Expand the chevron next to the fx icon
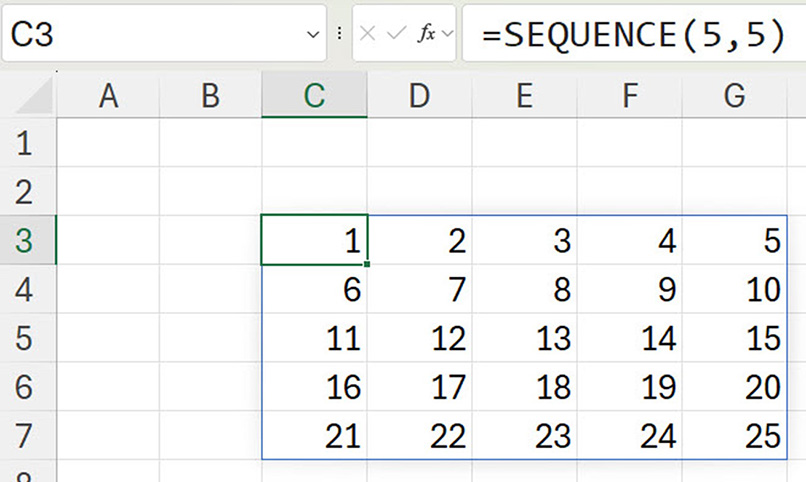Image resolution: width=806 pixels, height=482 pixels. (x=446, y=33)
